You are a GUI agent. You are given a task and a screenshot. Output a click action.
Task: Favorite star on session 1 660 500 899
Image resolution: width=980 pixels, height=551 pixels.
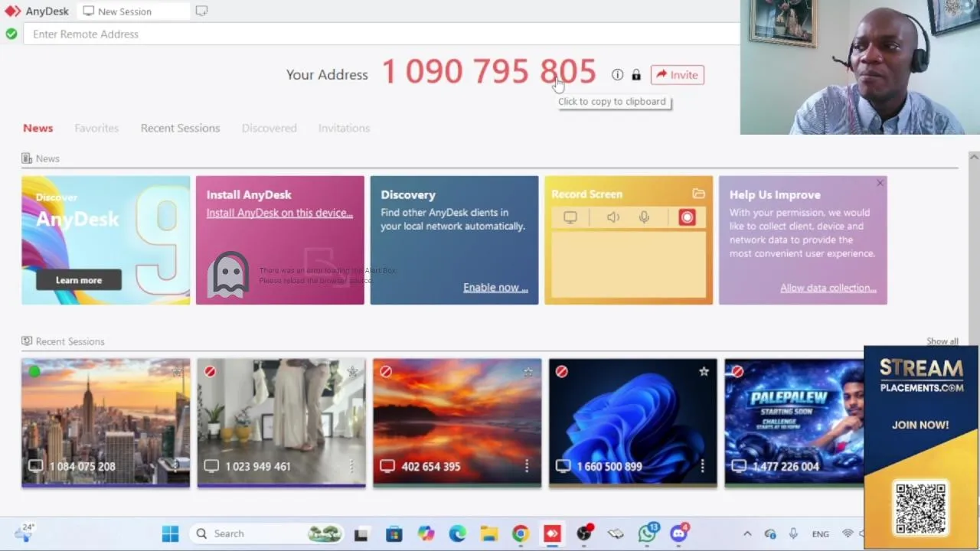(704, 372)
